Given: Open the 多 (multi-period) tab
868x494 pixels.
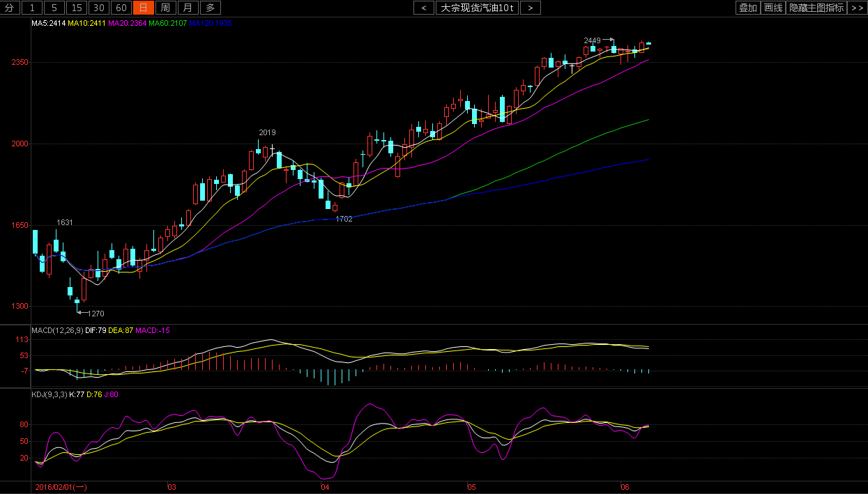Looking at the screenshot, I should [211, 8].
